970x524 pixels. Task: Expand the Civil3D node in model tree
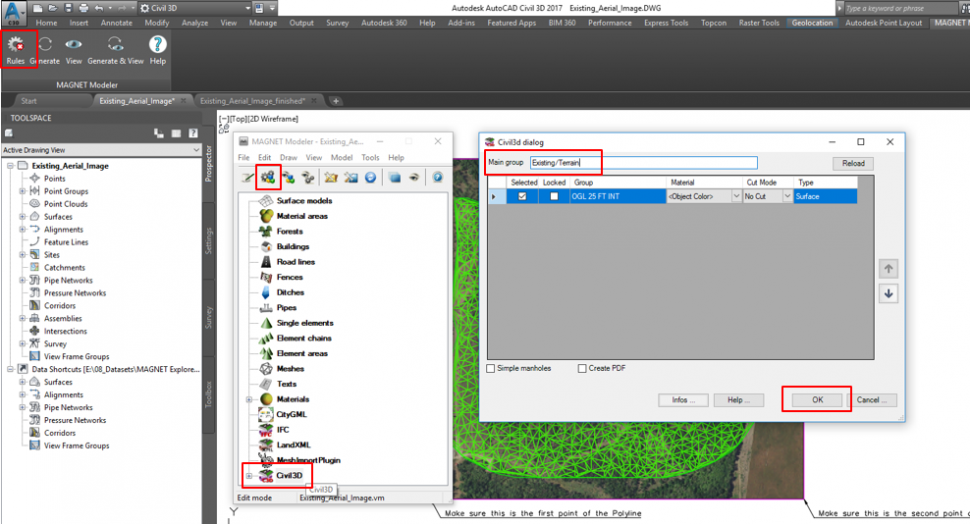coord(248,475)
